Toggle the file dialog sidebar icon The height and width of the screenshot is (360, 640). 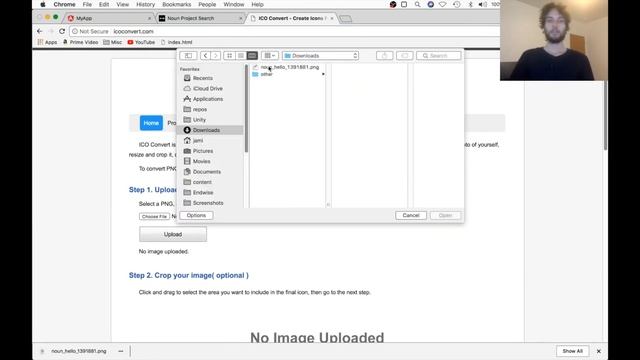click(188, 56)
